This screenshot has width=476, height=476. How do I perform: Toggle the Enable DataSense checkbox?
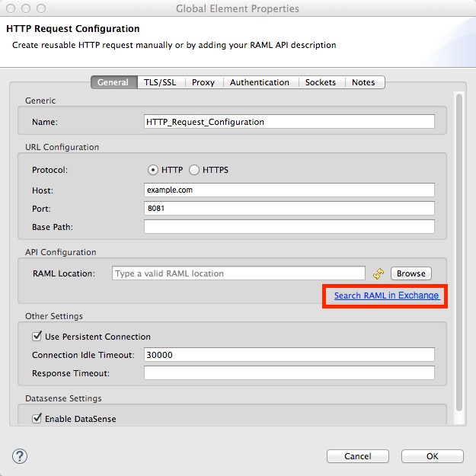(37, 418)
